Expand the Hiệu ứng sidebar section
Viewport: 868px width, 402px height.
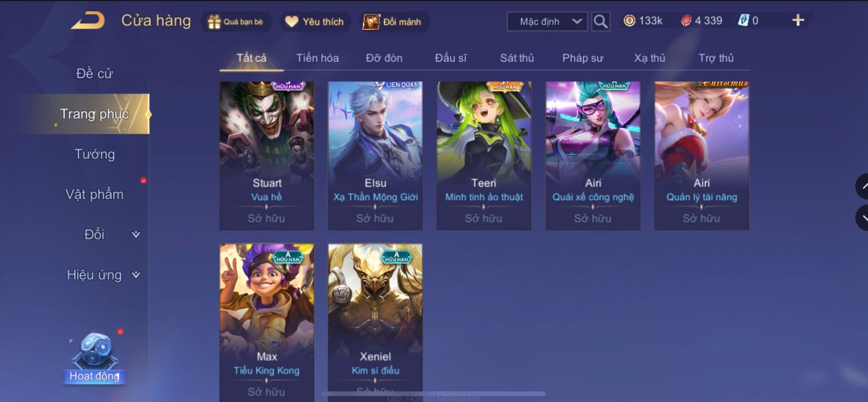click(x=136, y=275)
